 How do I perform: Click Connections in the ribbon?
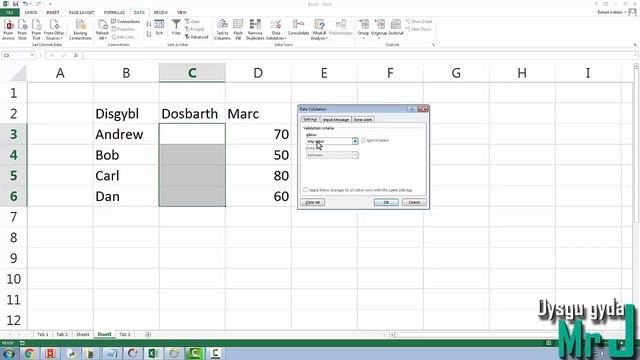pos(126,22)
